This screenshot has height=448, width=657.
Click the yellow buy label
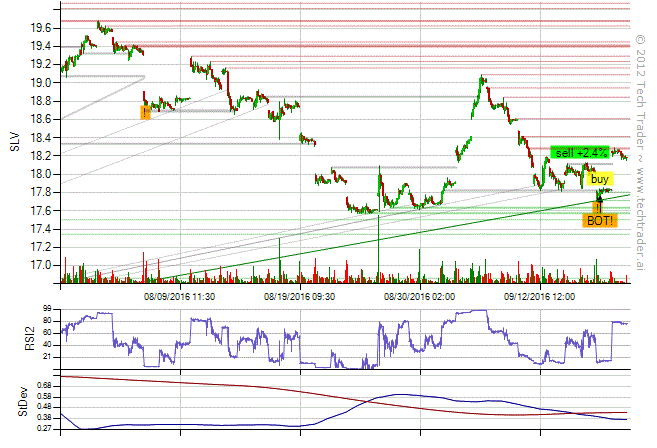coord(600,179)
